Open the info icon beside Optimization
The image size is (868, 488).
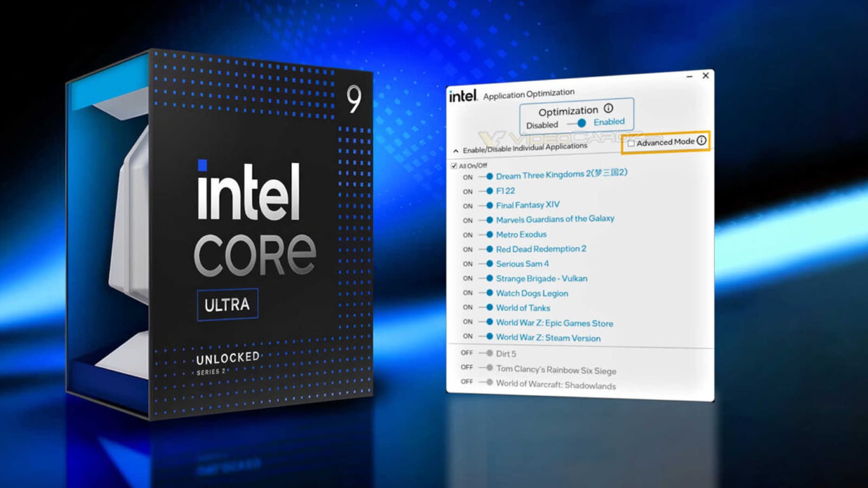click(x=609, y=108)
